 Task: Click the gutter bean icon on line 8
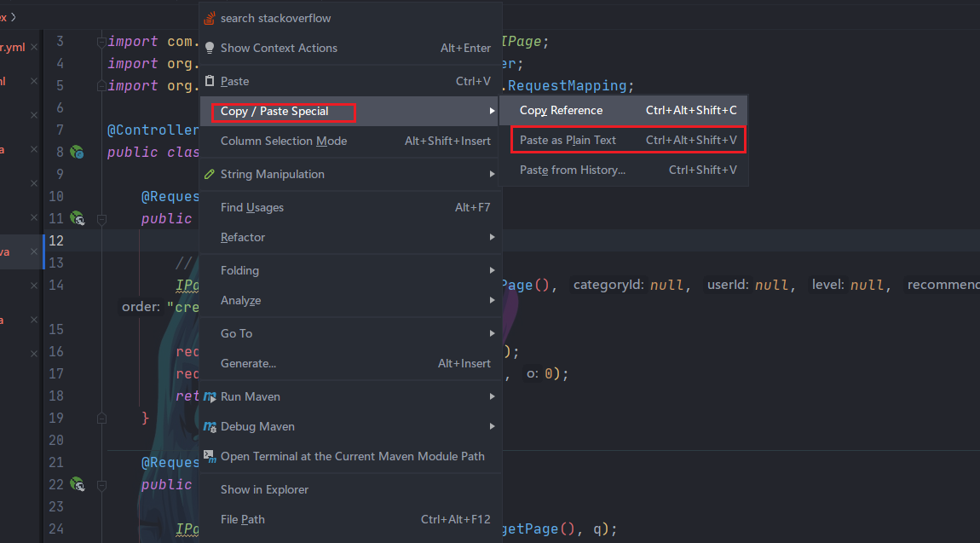pyautogui.click(x=77, y=153)
